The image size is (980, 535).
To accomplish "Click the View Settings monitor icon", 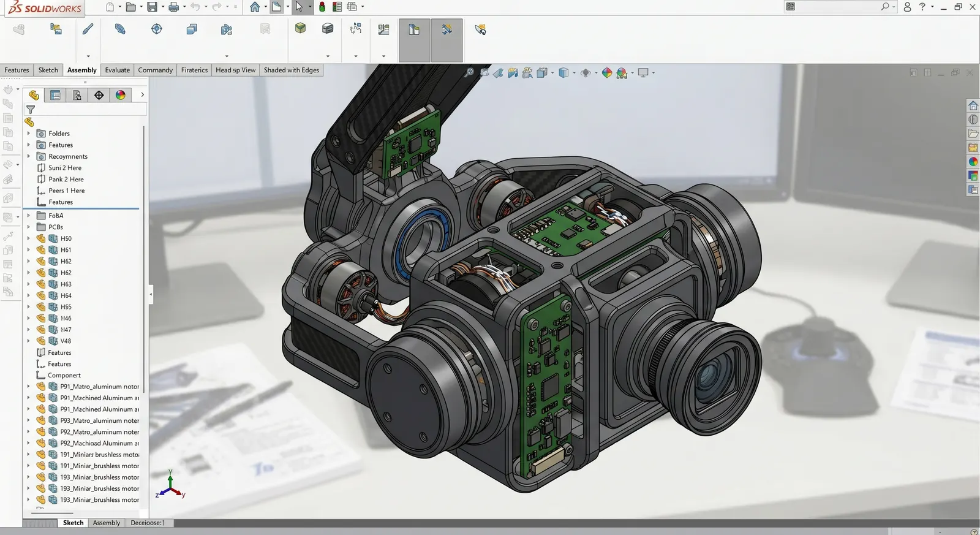I will [x=643, y=73].
